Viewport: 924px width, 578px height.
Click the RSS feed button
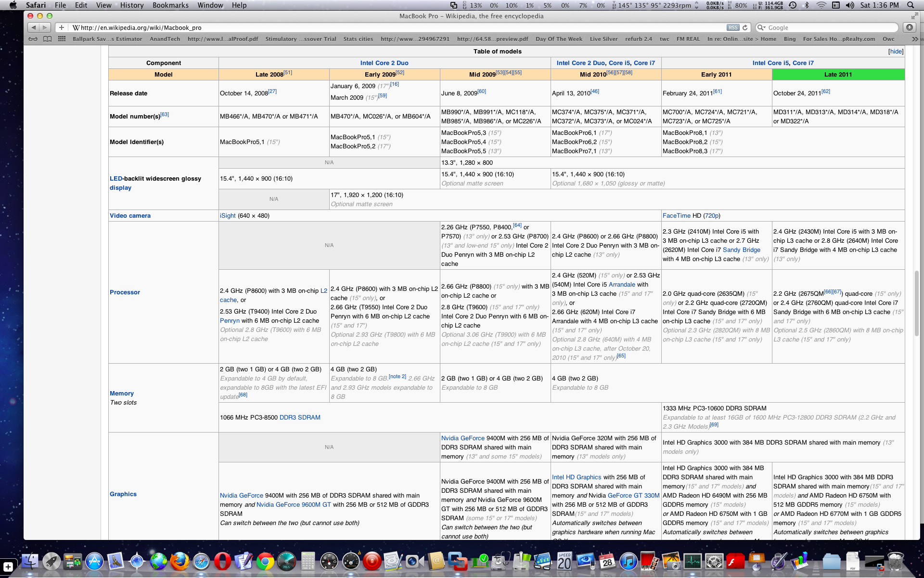click(732, 27)
